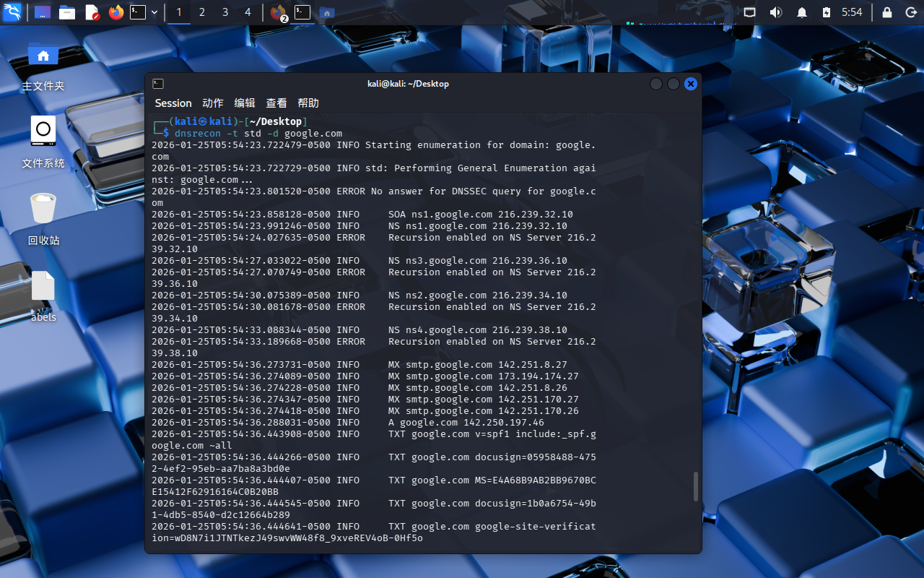The height and width of the screenshot is (578, 924).
Task: Open the 编辑 menu in terminal
Action: (245, 103)
